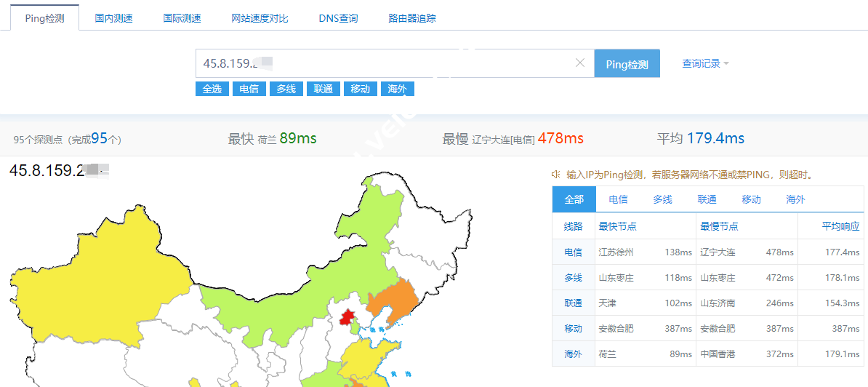Viewport: 868px width, 387px height.
Task: Open the 国际测速 tab
Action: (182, 18)
